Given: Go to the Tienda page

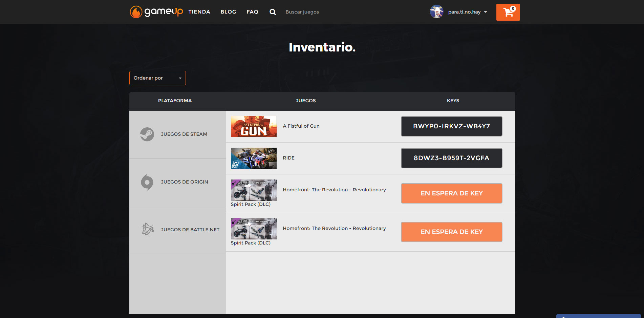Looking at the screenshot, I should point(199,12).
